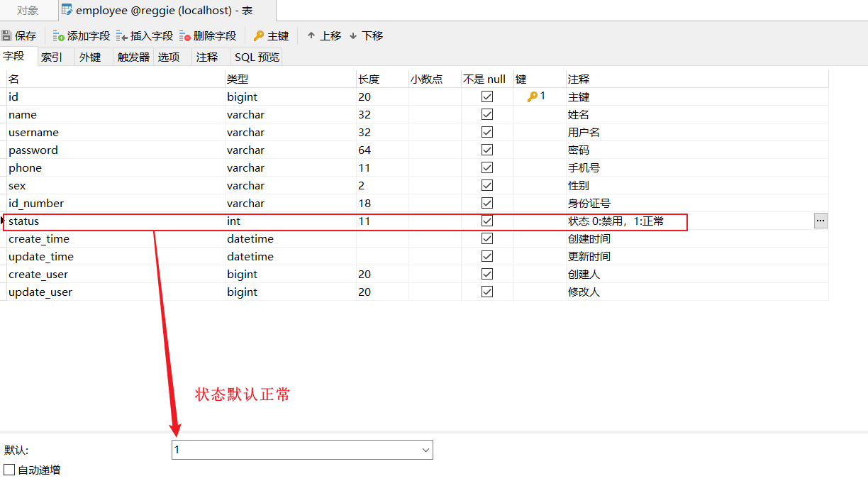Toggle not-null checkbox for sex
Screen dimensions: 868x481
click(487, 185)
